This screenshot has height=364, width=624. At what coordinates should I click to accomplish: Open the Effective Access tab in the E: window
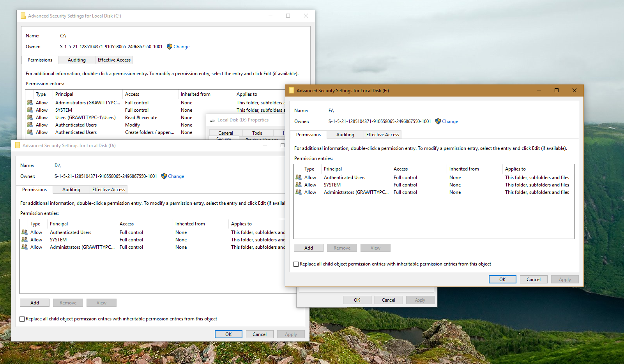(x=383, y=135)
